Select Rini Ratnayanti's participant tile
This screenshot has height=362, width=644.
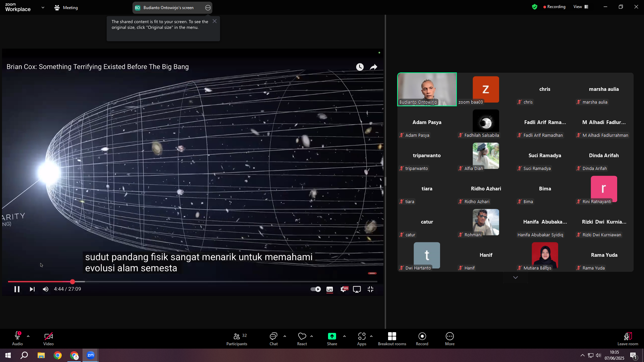pyautogui.click(x=604, y=189)
